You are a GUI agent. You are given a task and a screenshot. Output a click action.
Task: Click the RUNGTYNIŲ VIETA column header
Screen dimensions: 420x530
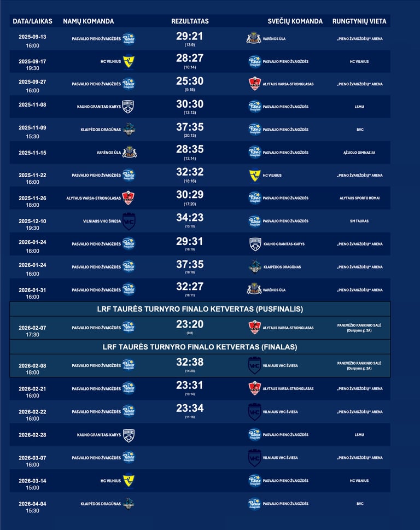tap(359, 21)
